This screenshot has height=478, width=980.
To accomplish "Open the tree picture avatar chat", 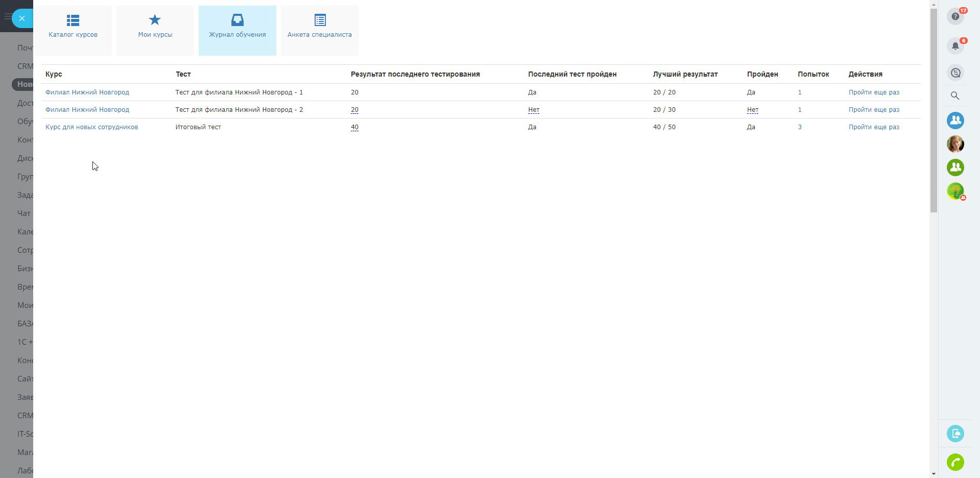I will pyautogui.click(x=955, y=191).
